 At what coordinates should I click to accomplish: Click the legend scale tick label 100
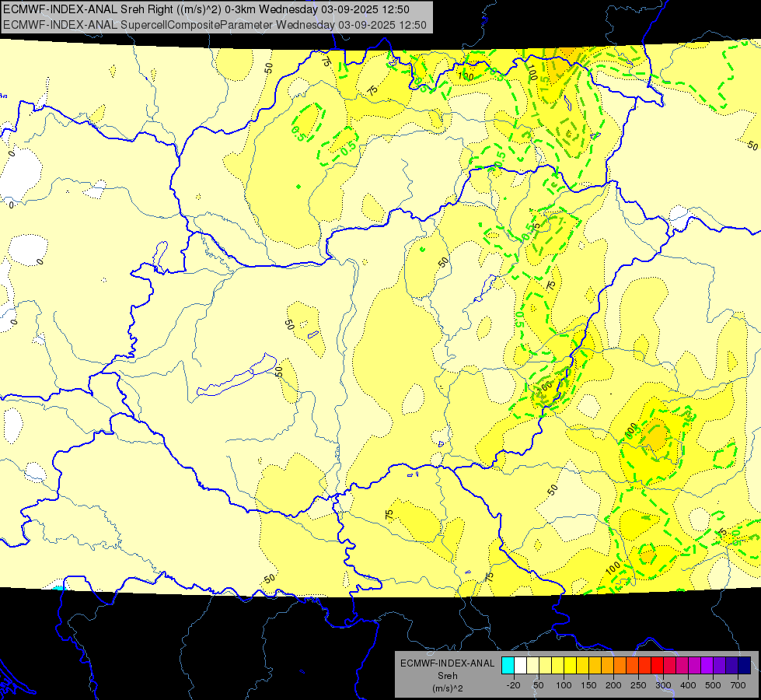(x=564, y=685)
